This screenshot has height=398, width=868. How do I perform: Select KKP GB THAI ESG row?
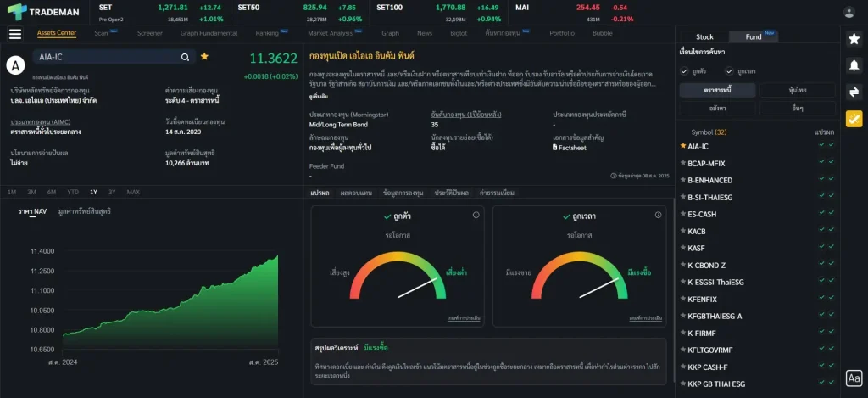758,384
